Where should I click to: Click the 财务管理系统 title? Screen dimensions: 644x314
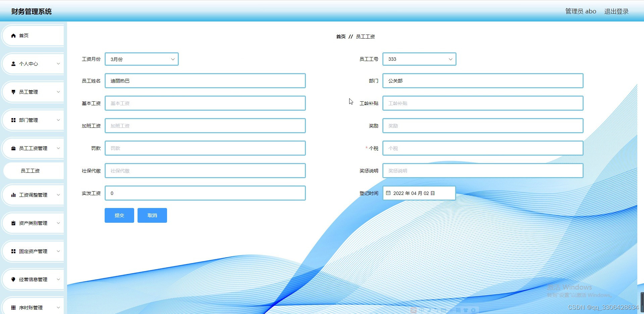(x=32, y=11)
